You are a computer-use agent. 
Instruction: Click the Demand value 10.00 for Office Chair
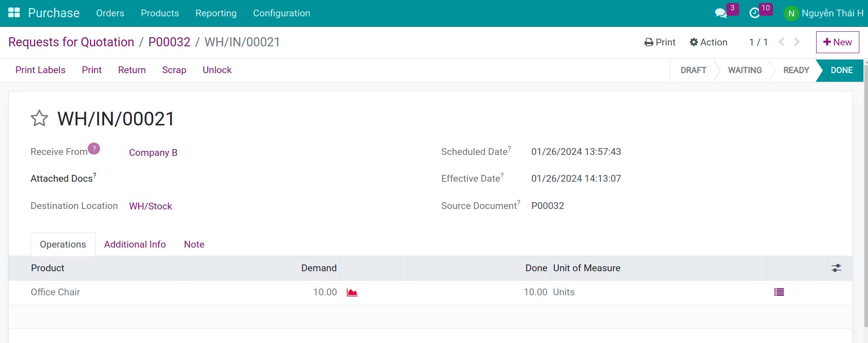[325, 292]
